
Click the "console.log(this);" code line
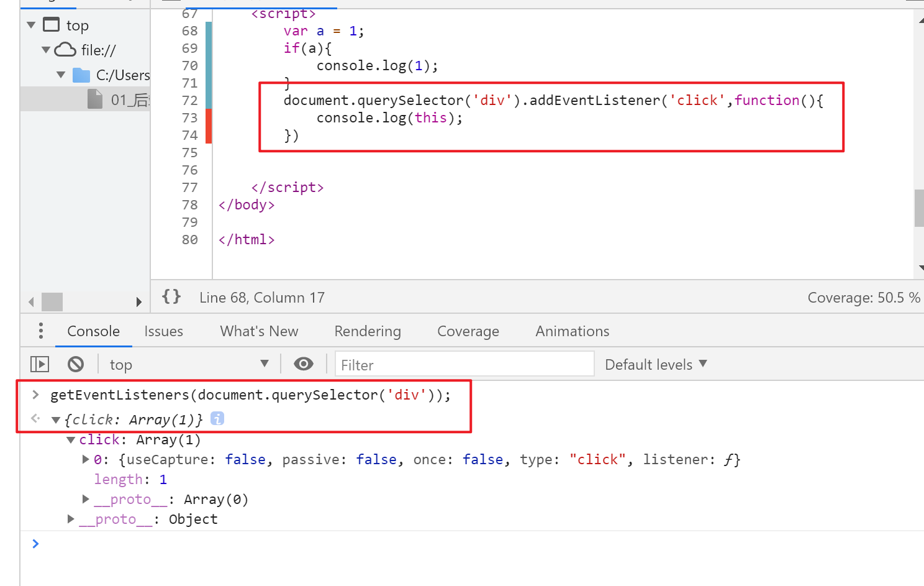coord(389,117)
